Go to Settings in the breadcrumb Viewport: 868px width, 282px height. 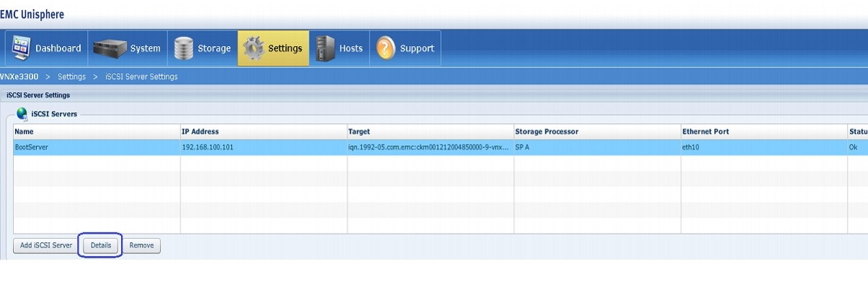pos(71,76)
